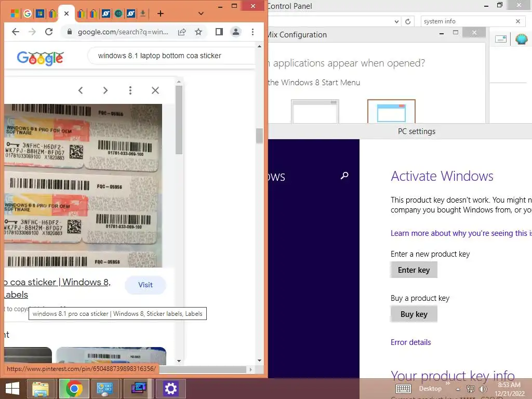View site lock information

tap(70, 32)
